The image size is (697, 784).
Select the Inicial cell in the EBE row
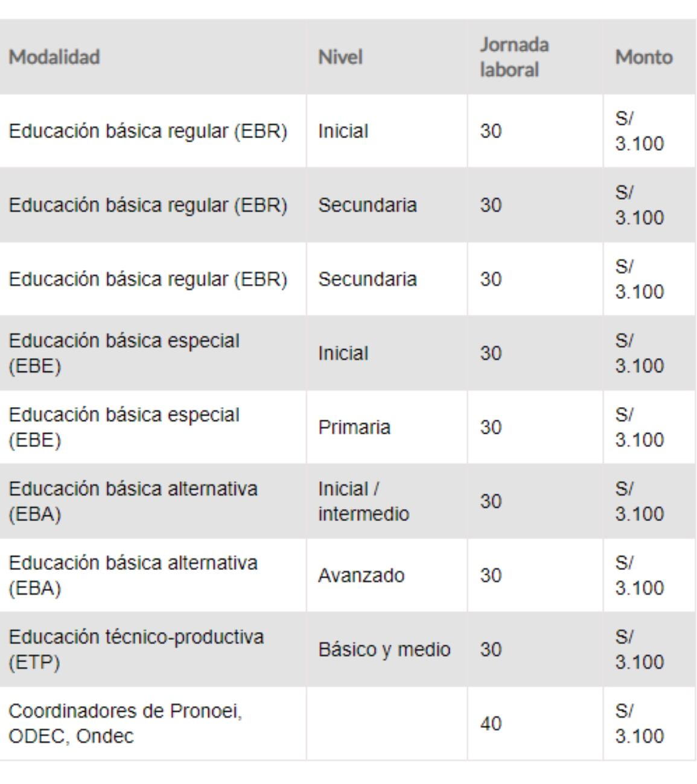[343, 353]
